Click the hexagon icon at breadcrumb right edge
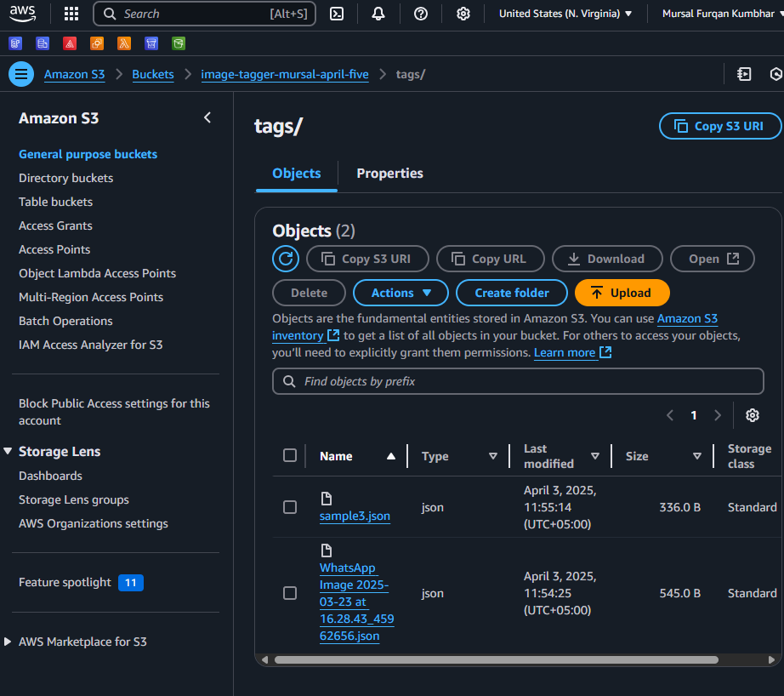The image size is (784, 696). pos(776,74)
